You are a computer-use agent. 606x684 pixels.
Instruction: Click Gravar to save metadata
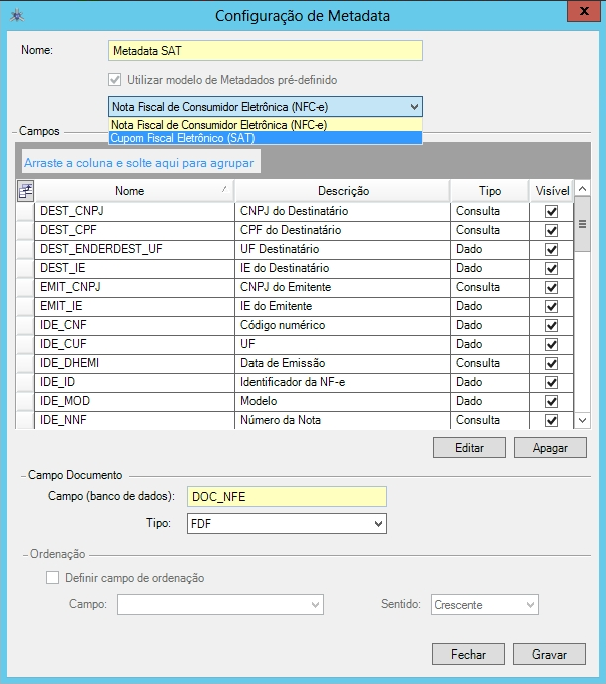(550, 654)
